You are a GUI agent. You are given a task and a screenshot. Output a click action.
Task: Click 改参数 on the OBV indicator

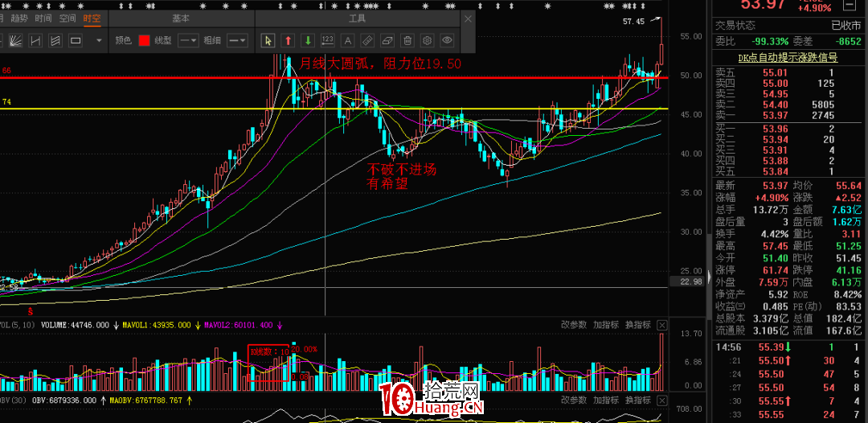573,400
